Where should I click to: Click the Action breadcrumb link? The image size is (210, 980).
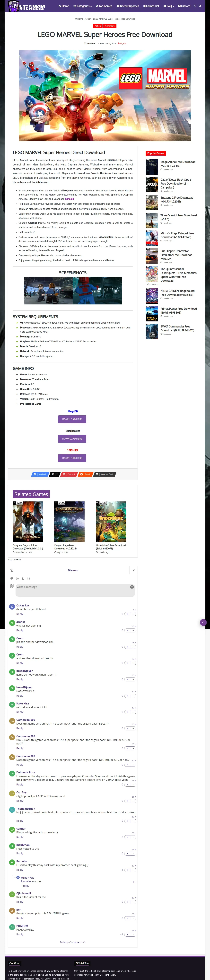click(88, 19)
